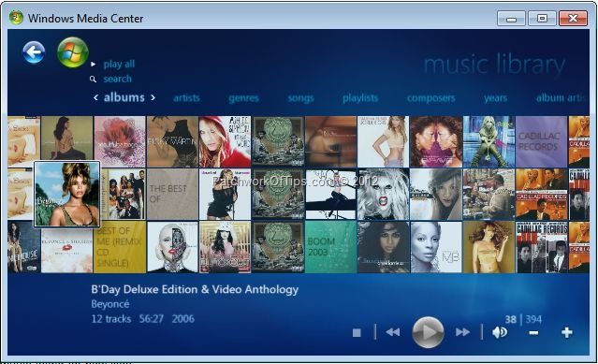Screen dimensions: 598x364
Task: Click the album counter 38 | 394
Action: coord(523,319)
